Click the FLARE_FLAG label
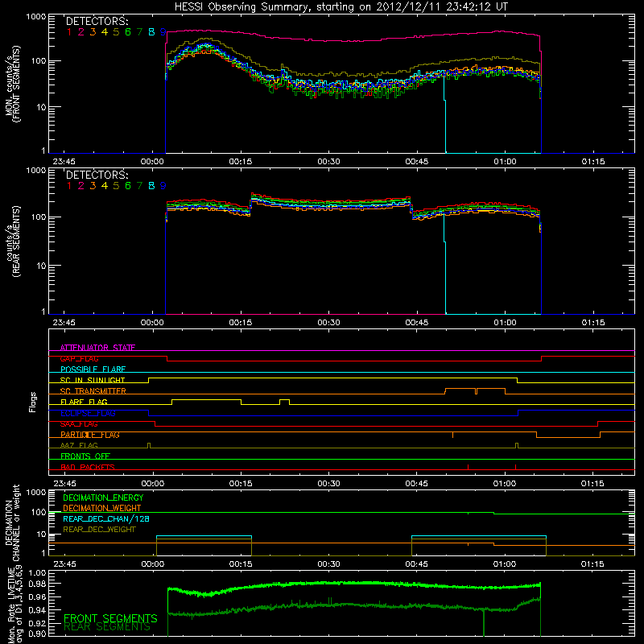Screen dimensions: 644x644 point(84,402)
